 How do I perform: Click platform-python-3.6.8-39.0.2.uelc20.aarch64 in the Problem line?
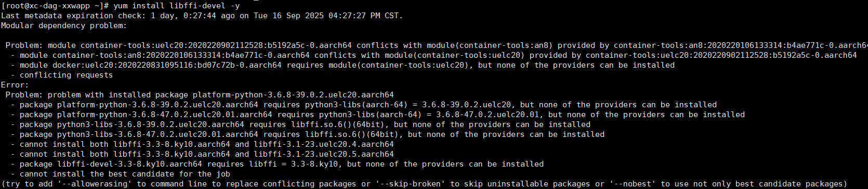point(293,95)
